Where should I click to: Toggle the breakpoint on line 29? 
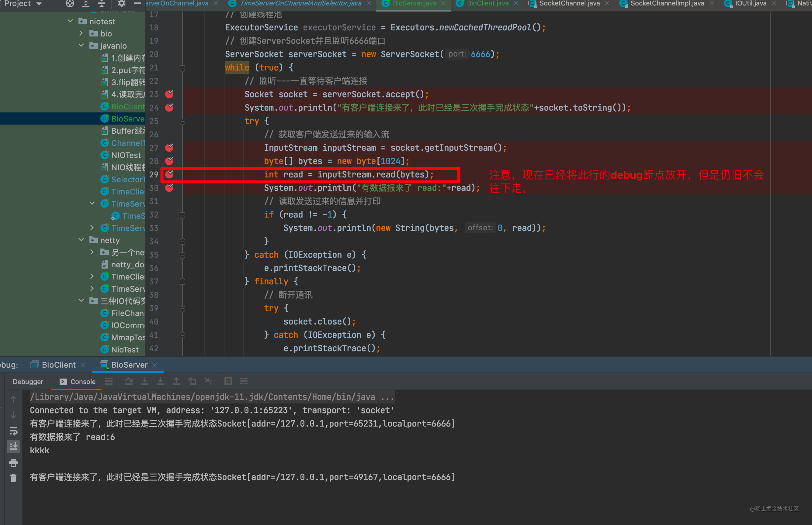coord(169,175)
